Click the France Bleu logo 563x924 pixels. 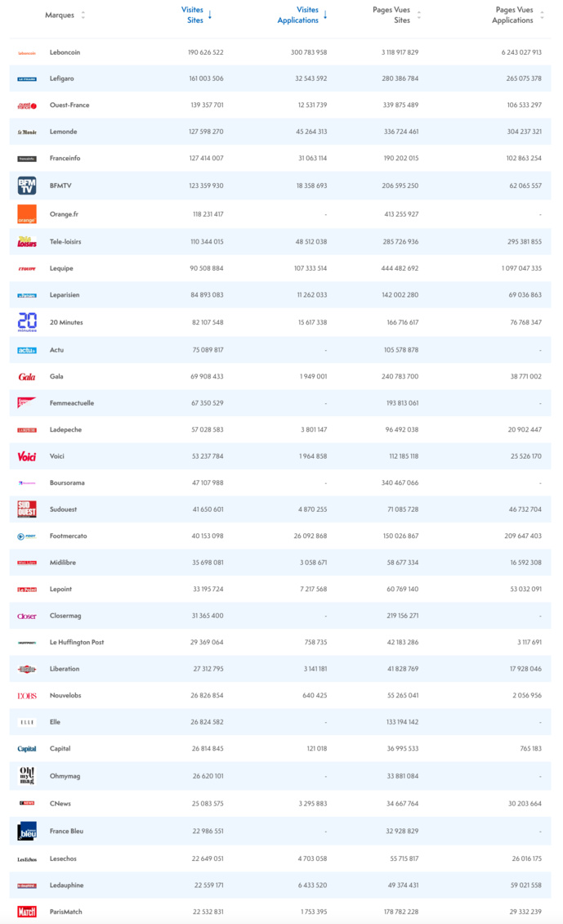point(26,832)
